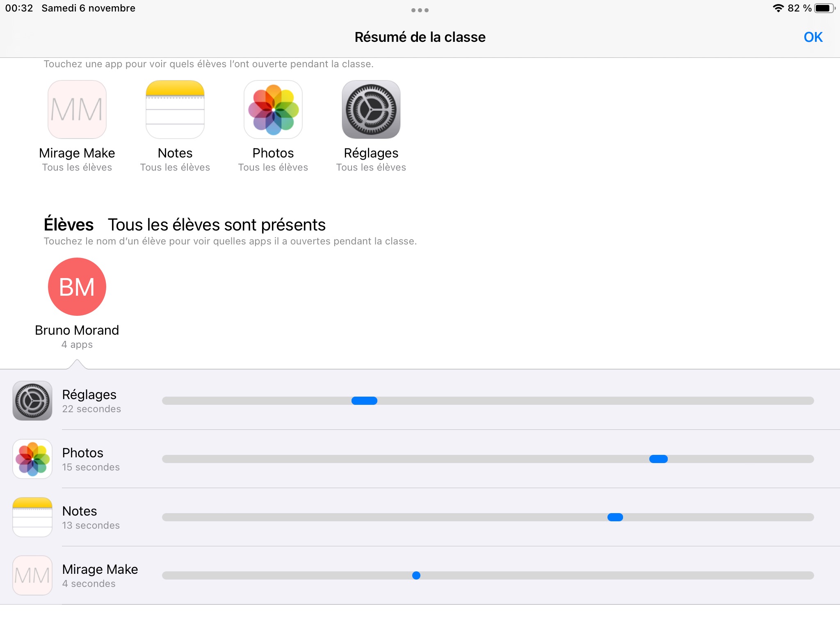Open the three-dot multitasking menu at top
Viewport: 840px width, 630px height.
point(420,10)
